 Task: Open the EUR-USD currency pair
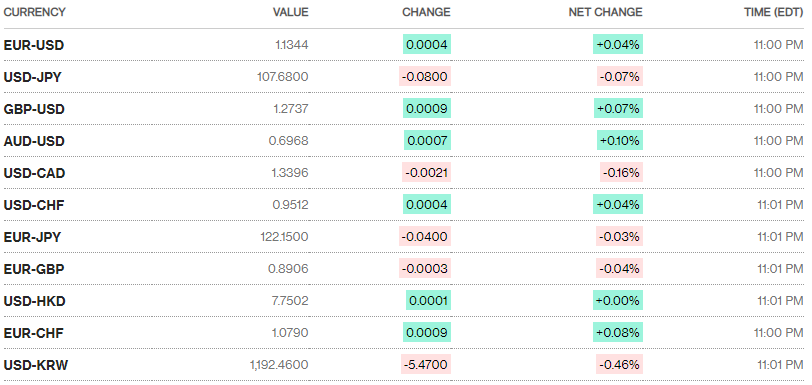click(34, 45)
